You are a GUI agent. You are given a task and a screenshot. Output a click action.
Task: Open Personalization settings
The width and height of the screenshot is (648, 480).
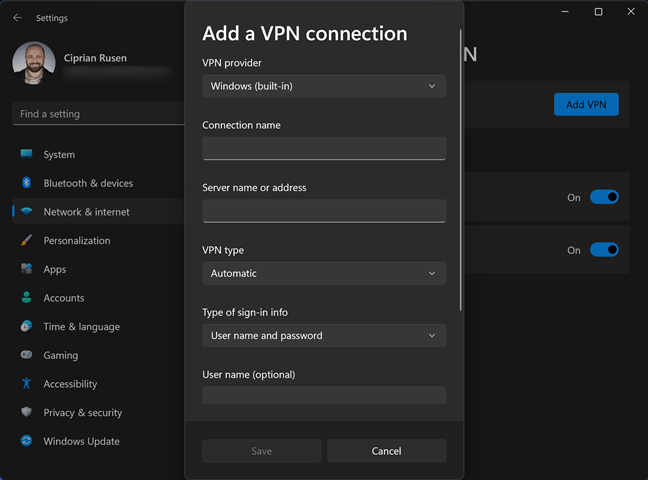[98, 240]
